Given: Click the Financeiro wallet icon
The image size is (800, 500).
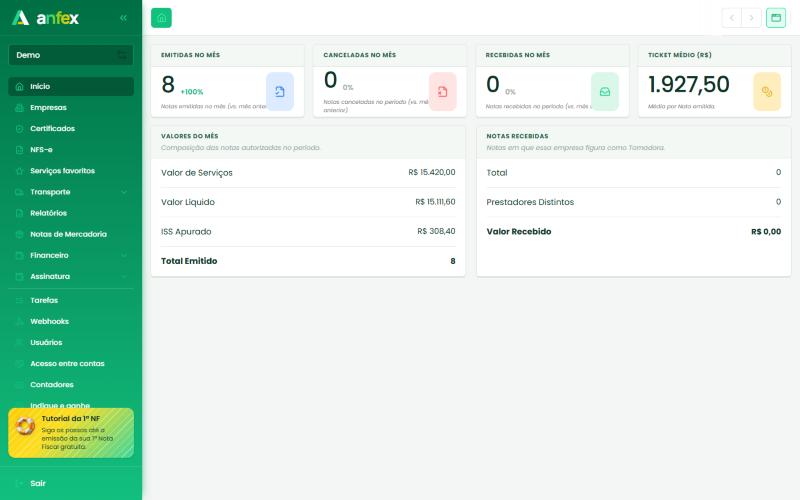Looking at the screenshot, I should (x=19, y=255).
